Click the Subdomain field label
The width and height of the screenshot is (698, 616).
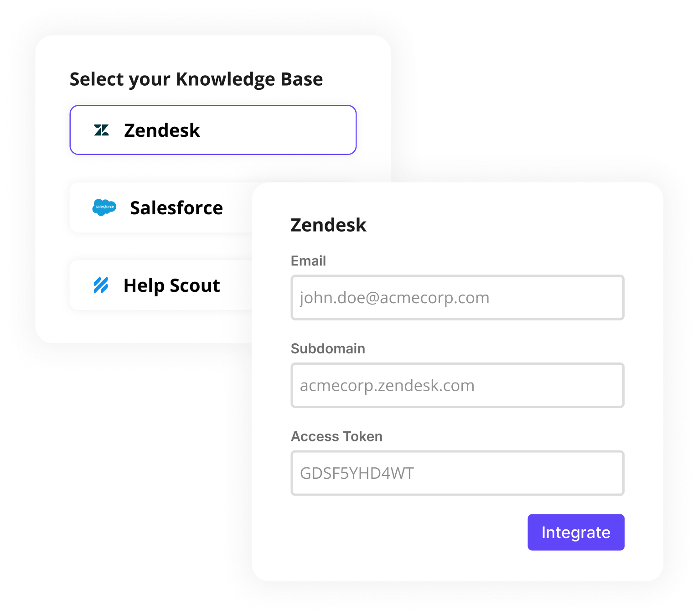328,349
